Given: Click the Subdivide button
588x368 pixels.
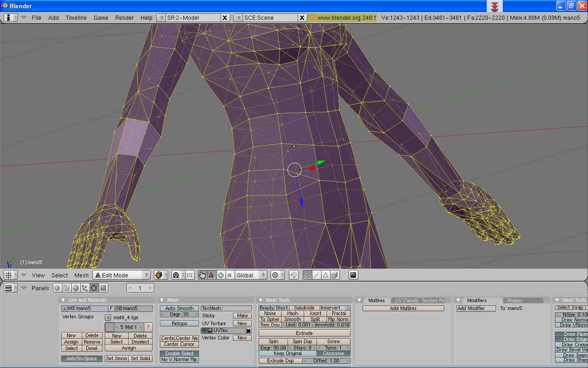Looking at the screenshot, I should pyautogui.click(x=305, y=308).
